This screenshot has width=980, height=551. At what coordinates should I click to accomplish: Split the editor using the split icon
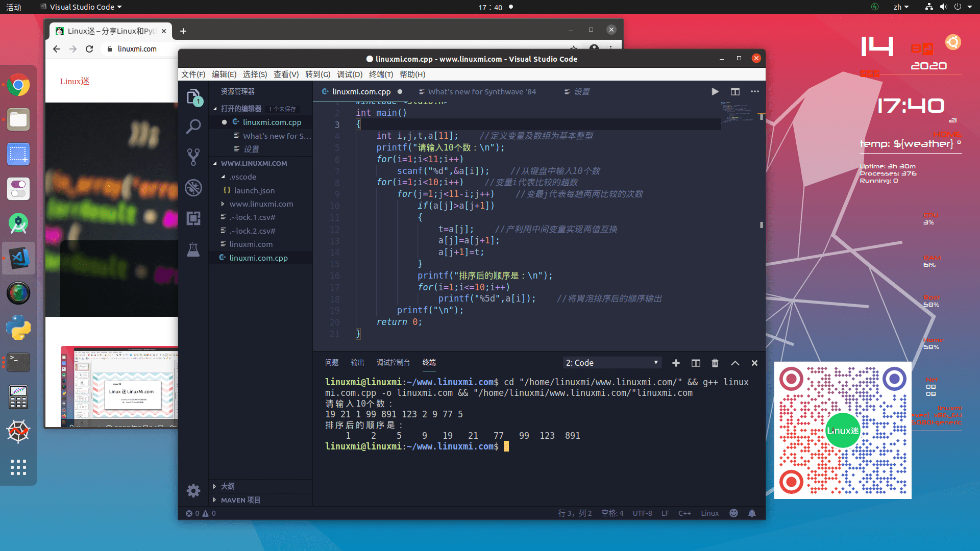point(735,91)
